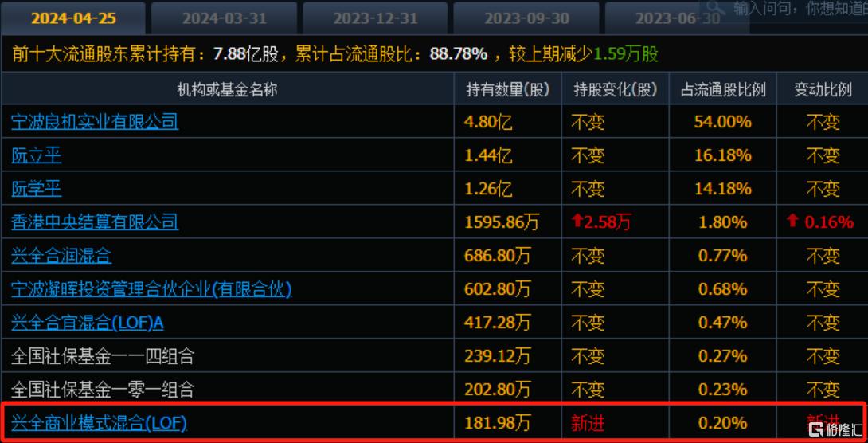Focus the question search input field
The width and height of the screenshot is (868, 443).
tap(800, 8)
